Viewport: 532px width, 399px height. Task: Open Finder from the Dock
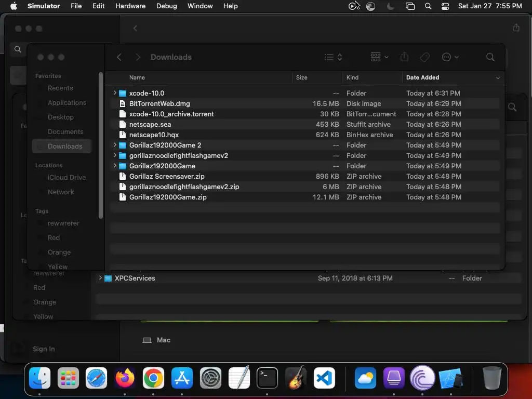pos(39,378)
